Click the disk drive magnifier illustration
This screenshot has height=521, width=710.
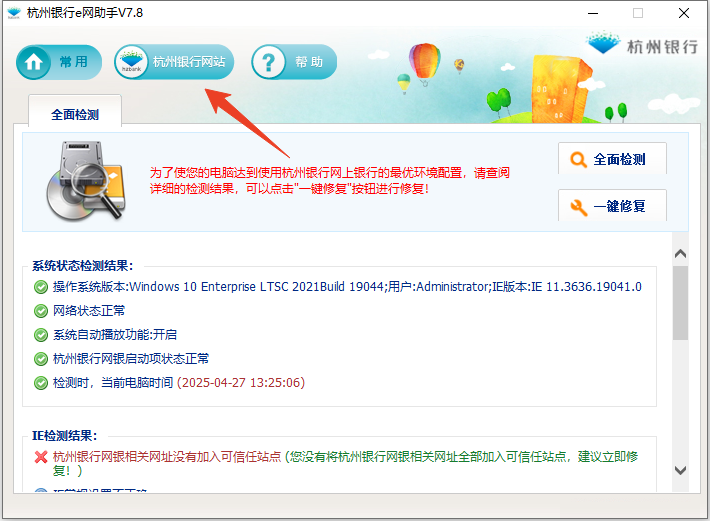tap(86, 181)
